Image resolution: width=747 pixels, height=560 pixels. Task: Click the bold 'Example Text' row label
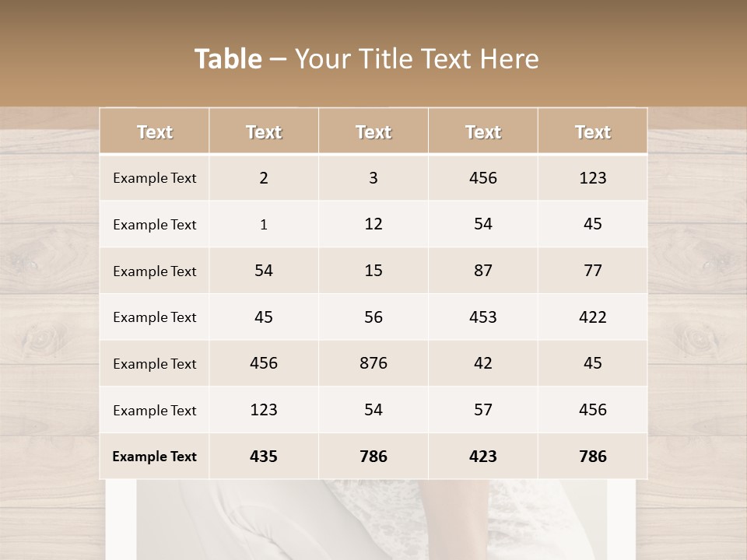[x=154, y=457]
